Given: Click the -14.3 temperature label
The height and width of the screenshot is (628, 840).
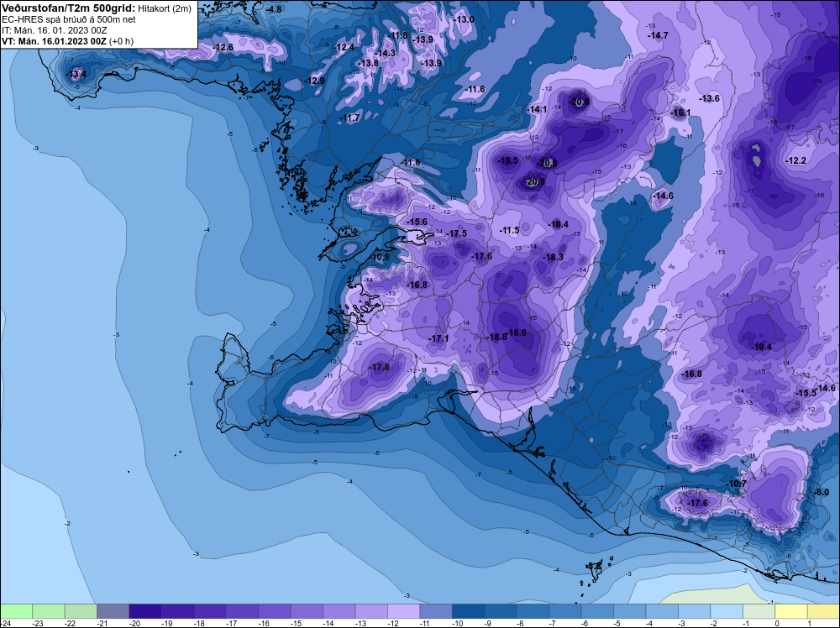Looking at the screenshot, I should (x=386, y=53).
